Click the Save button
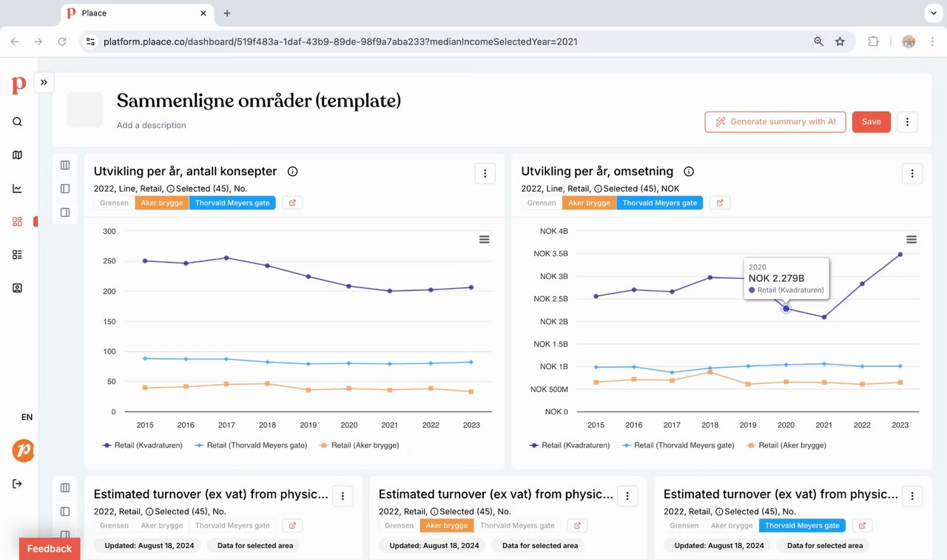 point(871,122)
